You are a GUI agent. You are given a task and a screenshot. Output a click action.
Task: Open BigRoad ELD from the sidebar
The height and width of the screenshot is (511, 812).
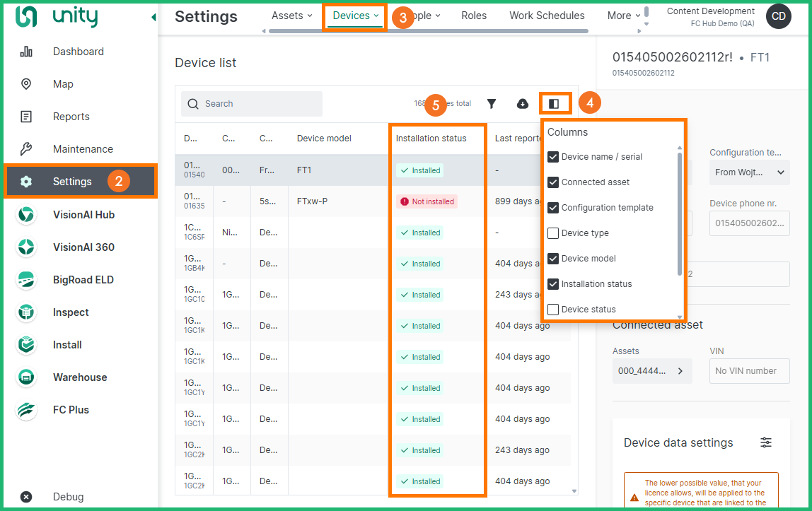83,280
